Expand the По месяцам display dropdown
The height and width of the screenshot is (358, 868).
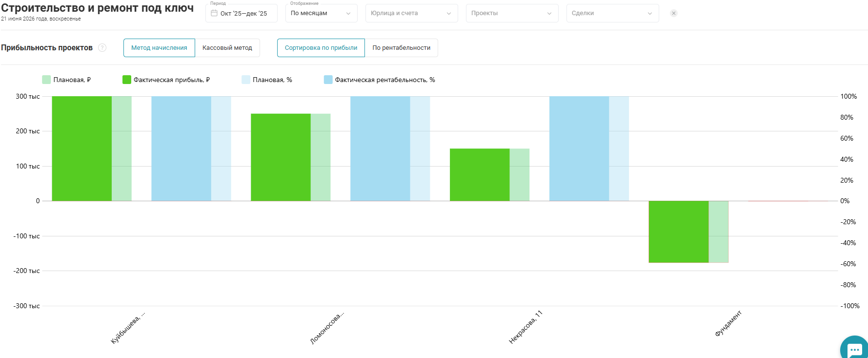[322, 13]
